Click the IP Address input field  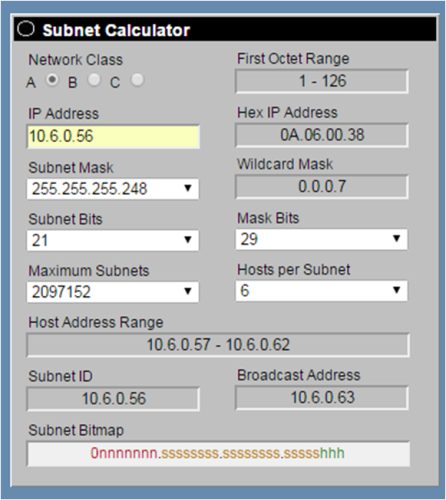[113, 136]
